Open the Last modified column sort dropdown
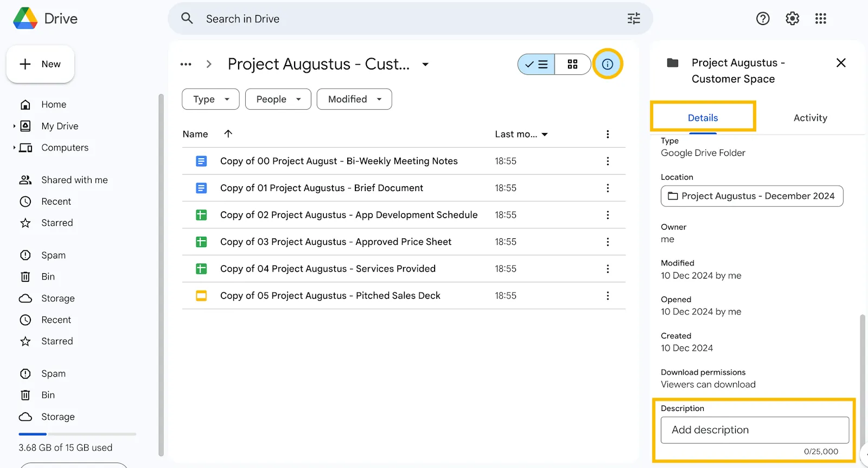868x468 pixels. (x=545, y=134)
